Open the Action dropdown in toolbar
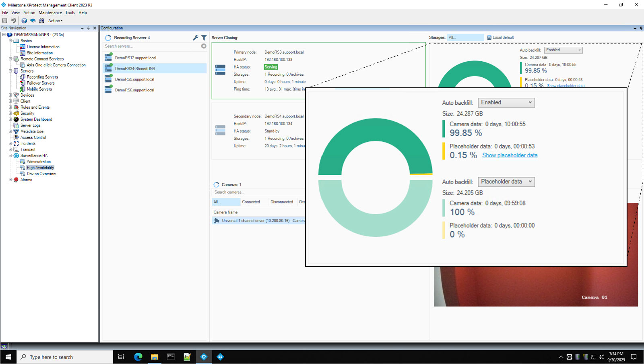Viewport: 644px width, 364px height. 56,21
